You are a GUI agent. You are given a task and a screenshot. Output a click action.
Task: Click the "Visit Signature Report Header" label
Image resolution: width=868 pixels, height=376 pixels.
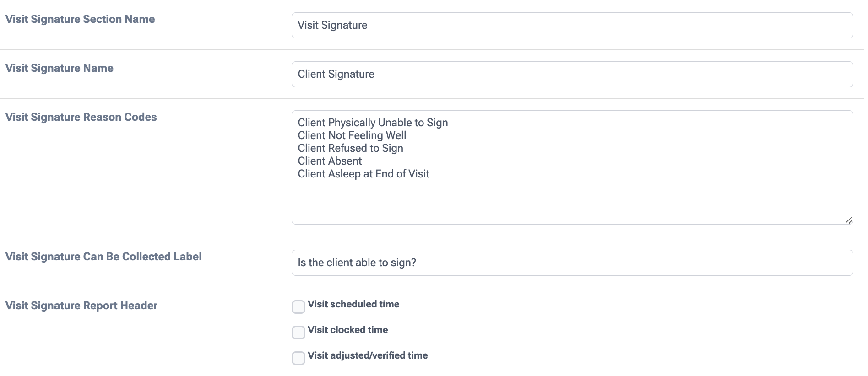(x=81, y=306)
